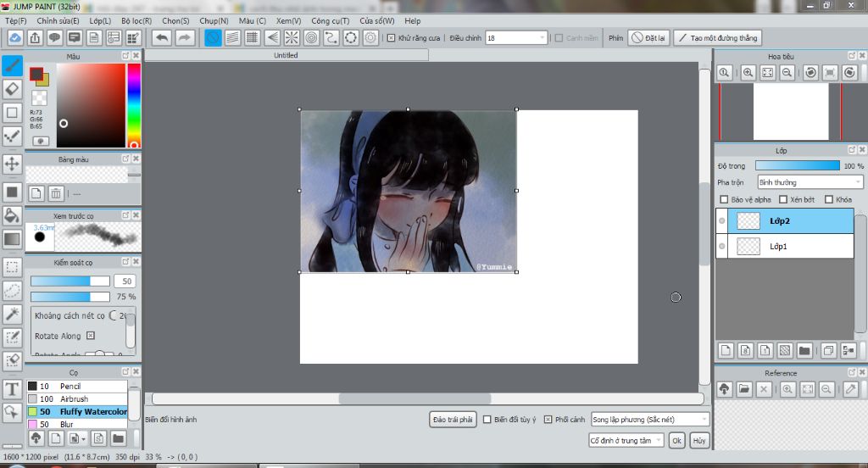Click Đảo trái phải button

pos(453,420)
